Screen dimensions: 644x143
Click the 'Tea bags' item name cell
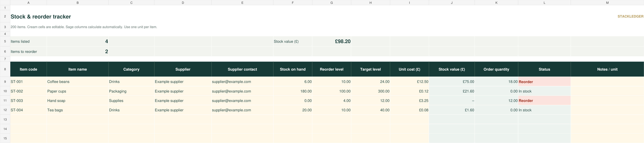pyautogui.click(x=78, y=110)
